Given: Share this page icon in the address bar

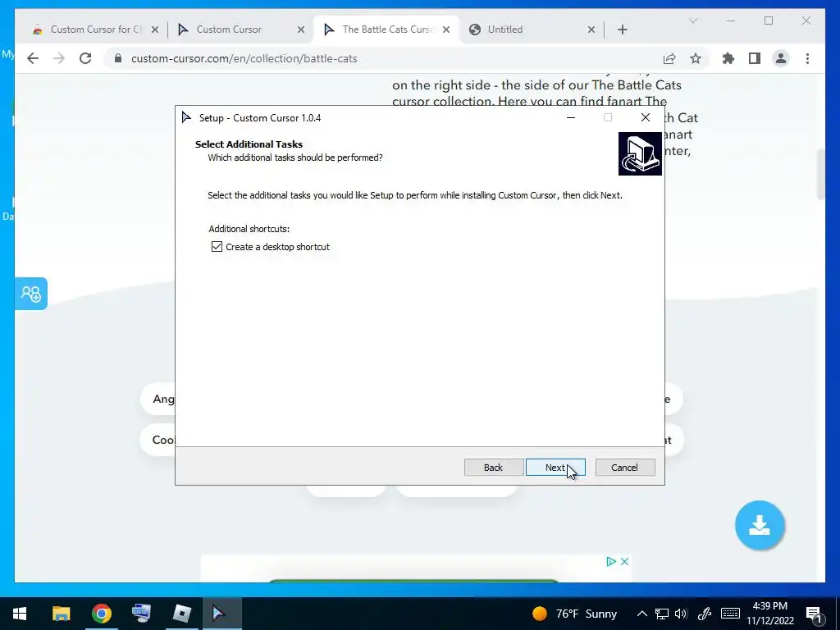Looking at the screenshot, I should (x=669, y=58).
